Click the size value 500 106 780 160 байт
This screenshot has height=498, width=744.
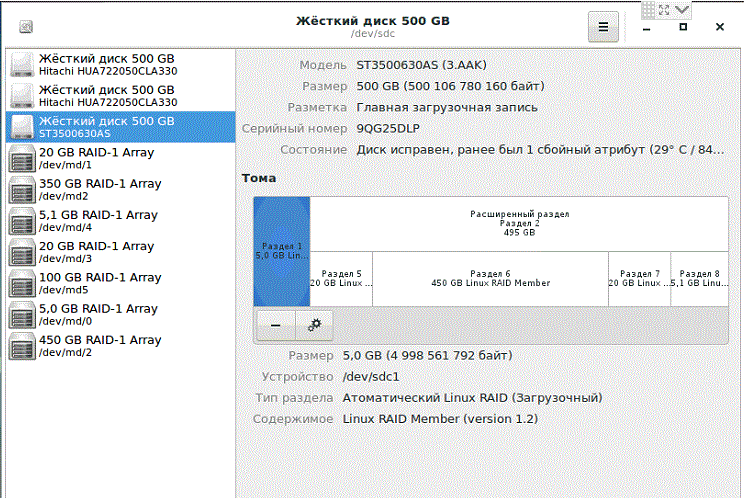pos(450,86)
